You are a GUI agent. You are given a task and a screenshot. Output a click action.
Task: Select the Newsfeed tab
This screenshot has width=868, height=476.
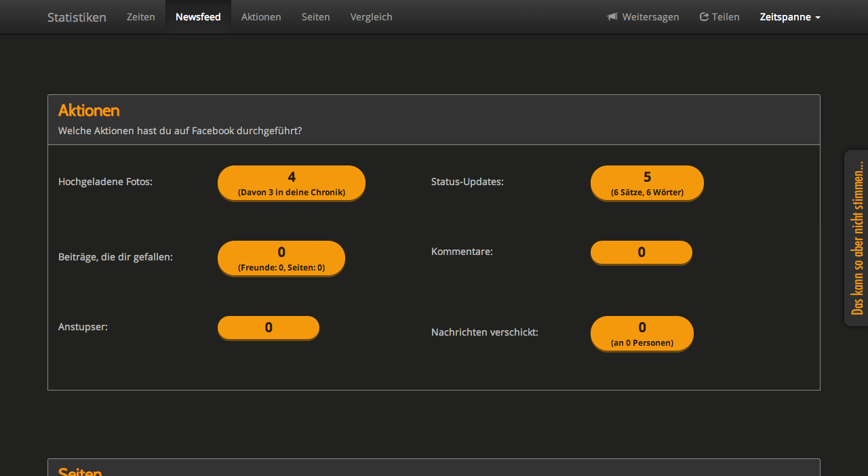point(198,17)
